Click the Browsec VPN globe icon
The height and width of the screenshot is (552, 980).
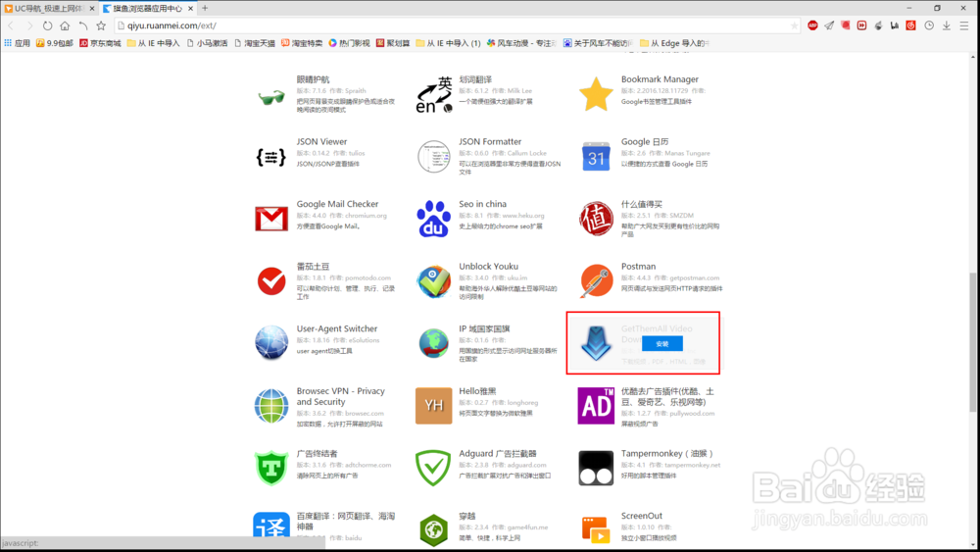coord(271,406)
